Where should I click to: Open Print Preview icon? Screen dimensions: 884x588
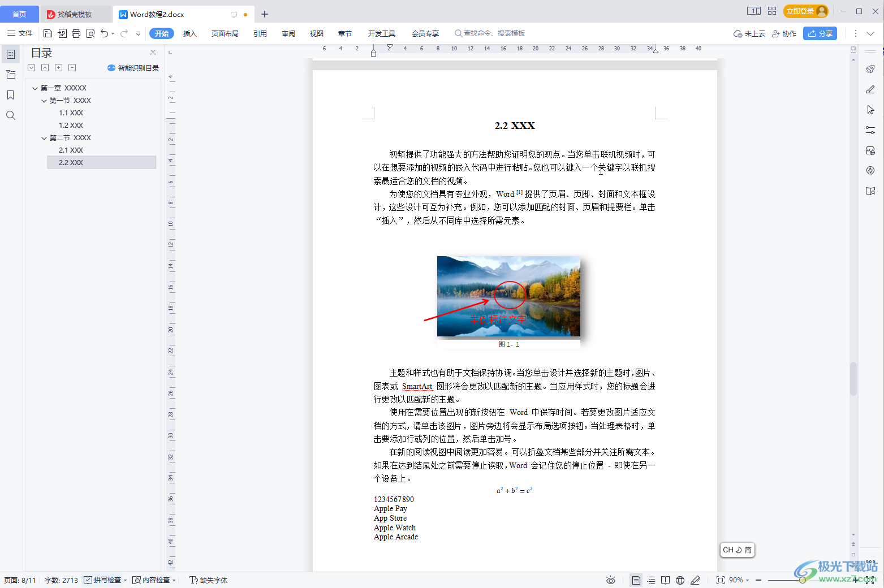(90, 33)
